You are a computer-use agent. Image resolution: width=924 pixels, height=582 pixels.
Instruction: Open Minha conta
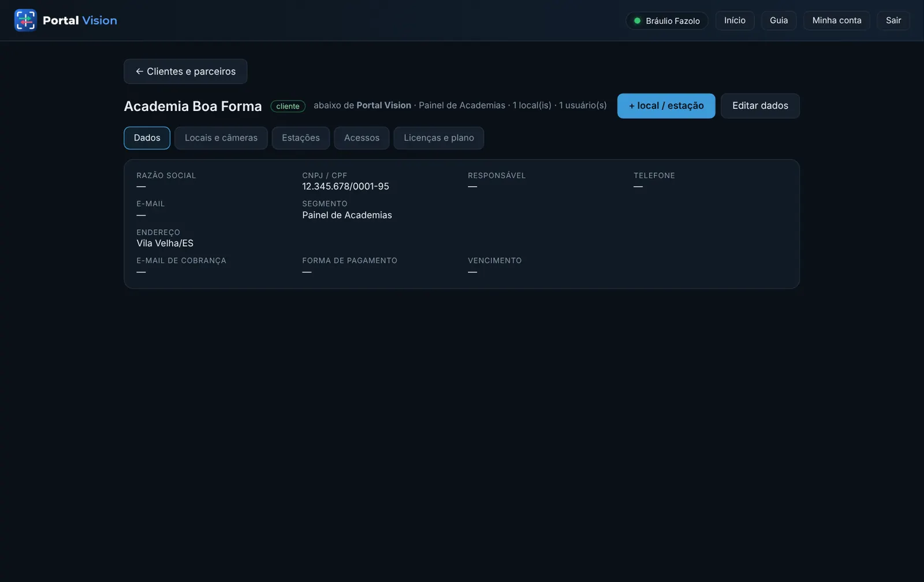point(836,21)
